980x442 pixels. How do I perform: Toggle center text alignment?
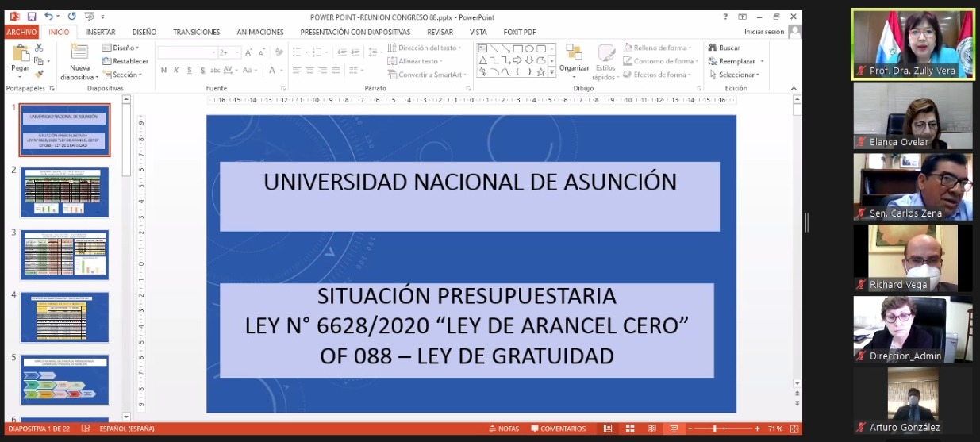click(309, 70)
